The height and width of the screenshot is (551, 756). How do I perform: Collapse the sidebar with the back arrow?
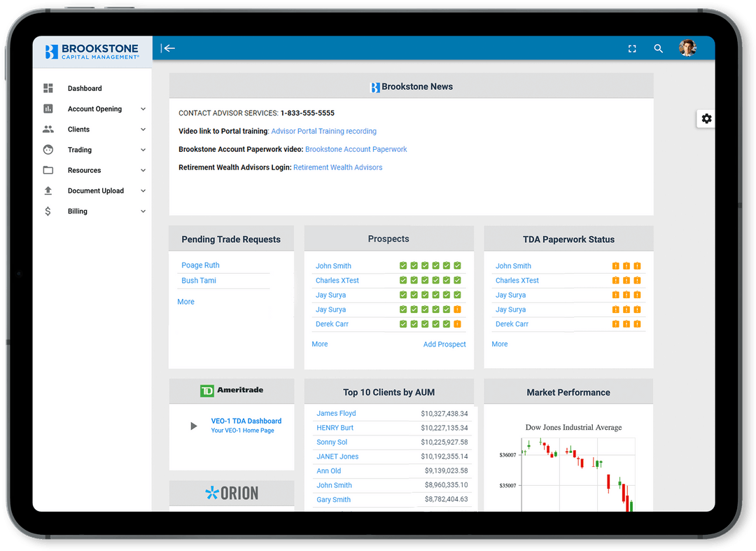169,48
